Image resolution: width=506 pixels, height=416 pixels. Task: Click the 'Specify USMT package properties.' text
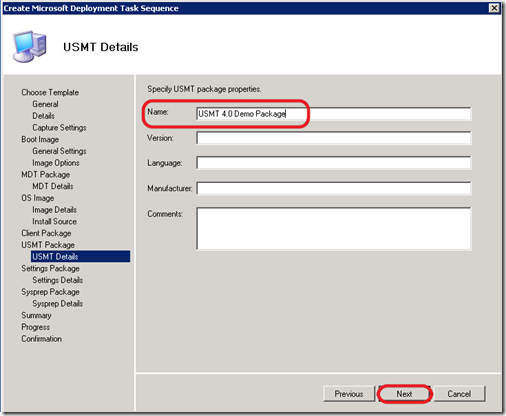click(x=204, y=89)
